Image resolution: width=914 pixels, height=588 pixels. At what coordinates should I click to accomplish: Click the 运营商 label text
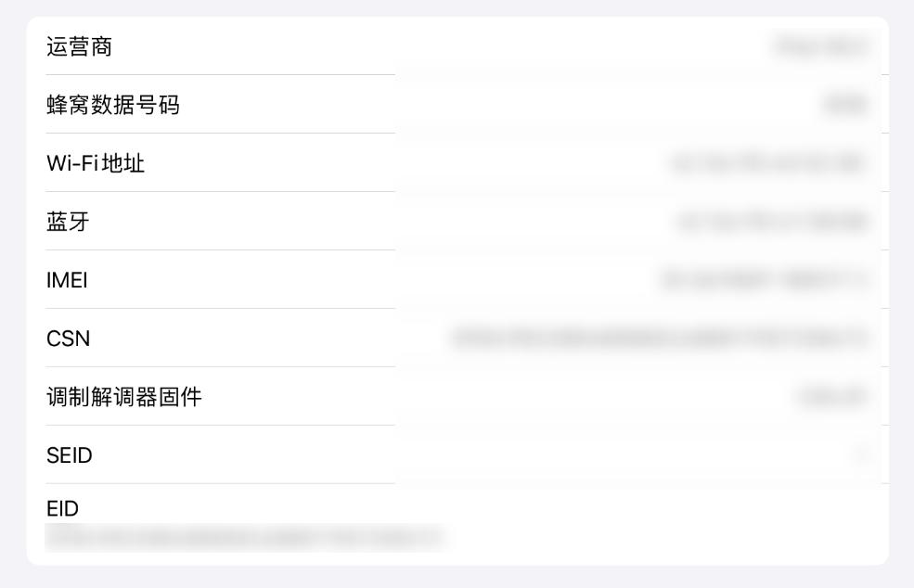tap(79, 46)
